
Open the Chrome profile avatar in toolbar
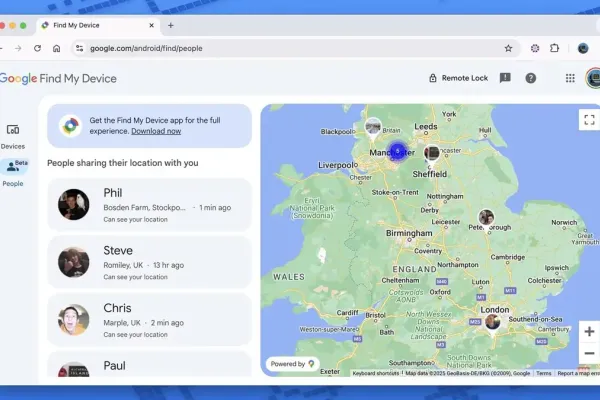click(x=583, y=48)
